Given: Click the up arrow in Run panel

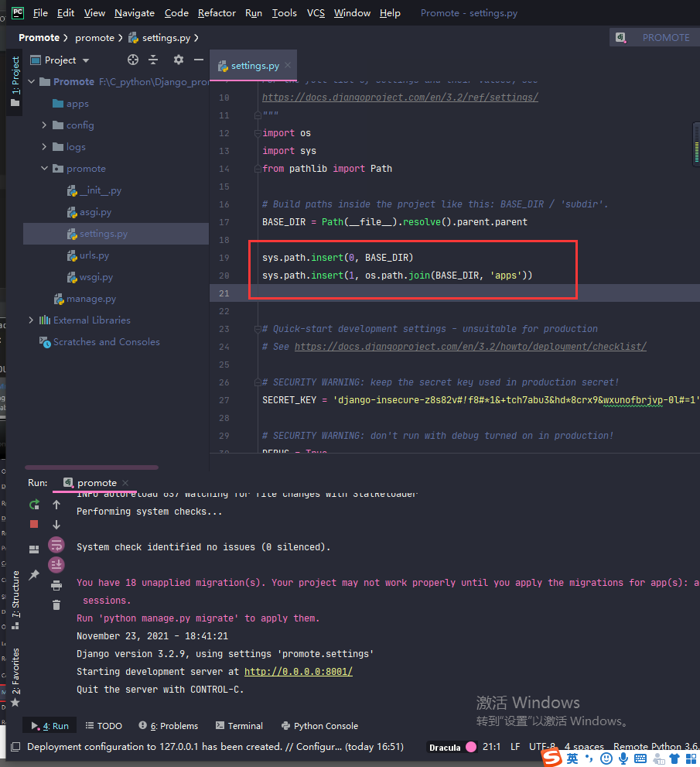Looking at the screenshot, I should coord(56,505).
